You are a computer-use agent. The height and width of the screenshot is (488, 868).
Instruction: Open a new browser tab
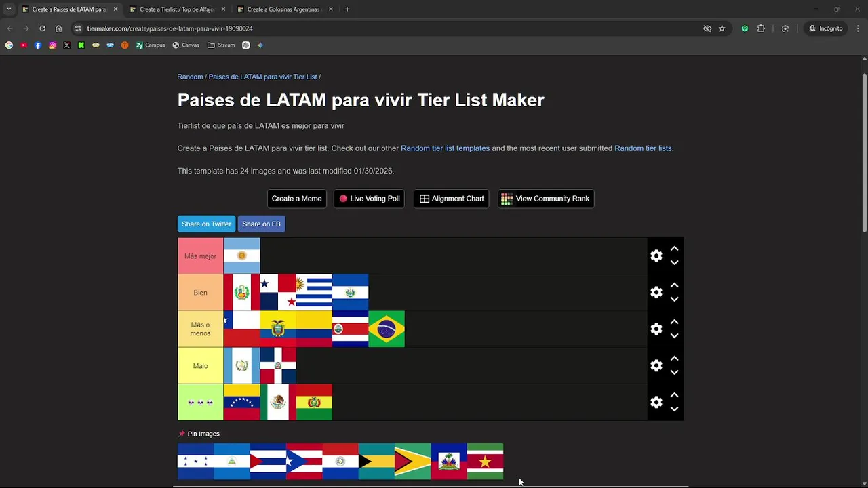347,9
